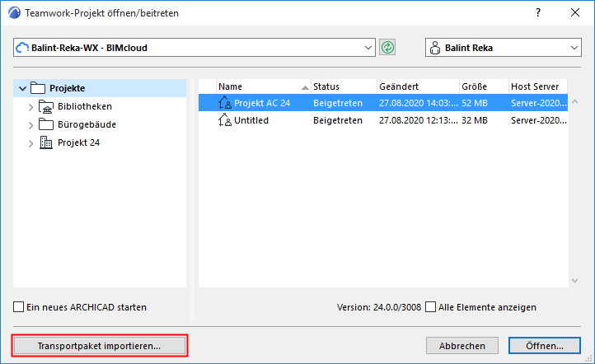Enable Ein neues ARCHICAD starten checkbox
The image size is (595, 364).
click(19, 306)
